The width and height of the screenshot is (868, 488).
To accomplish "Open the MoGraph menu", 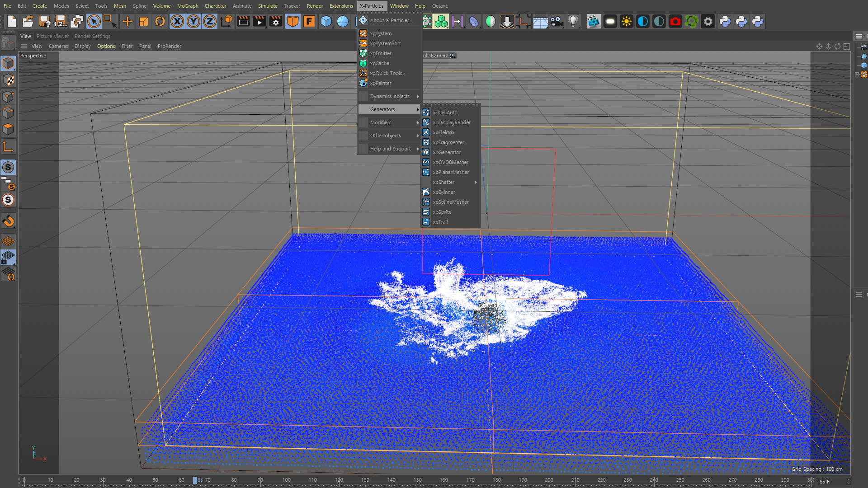I will tap(188, 6).
